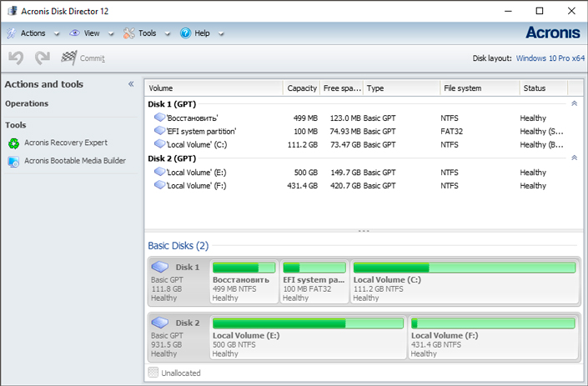Click the Disk 1 drive icon in graphical view
588x386 pixels.
[x=160, y=267]
